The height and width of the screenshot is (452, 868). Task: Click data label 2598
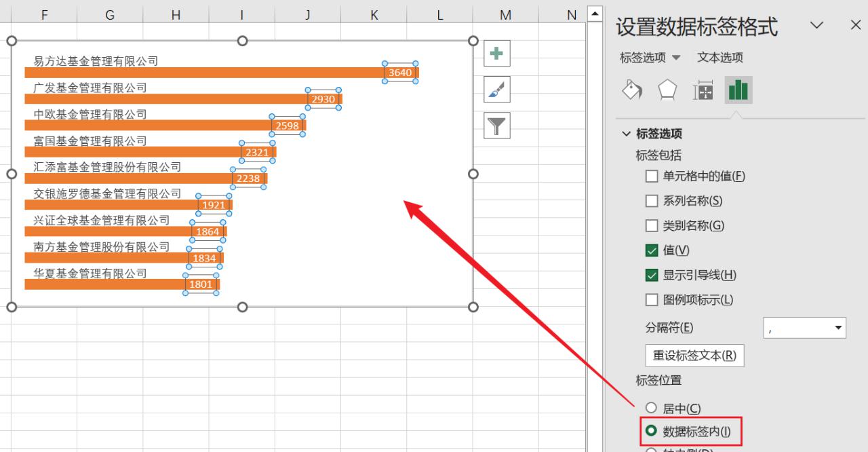(288, 126)
